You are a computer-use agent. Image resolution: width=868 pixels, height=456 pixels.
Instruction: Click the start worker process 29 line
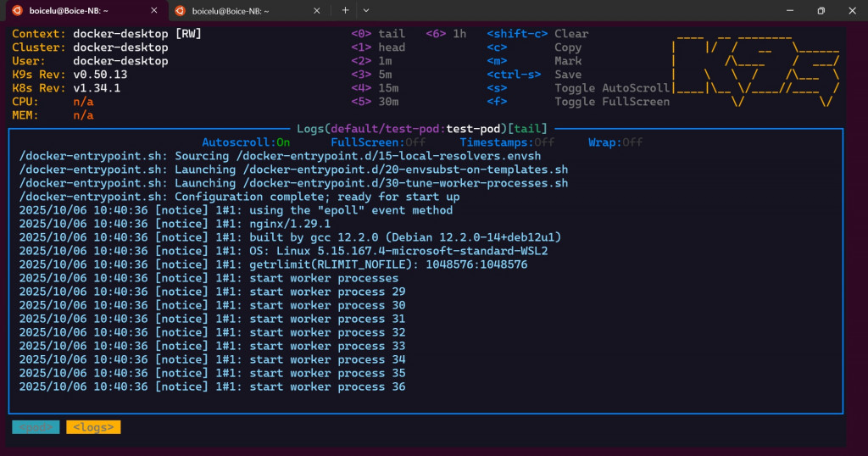point(212,292)
